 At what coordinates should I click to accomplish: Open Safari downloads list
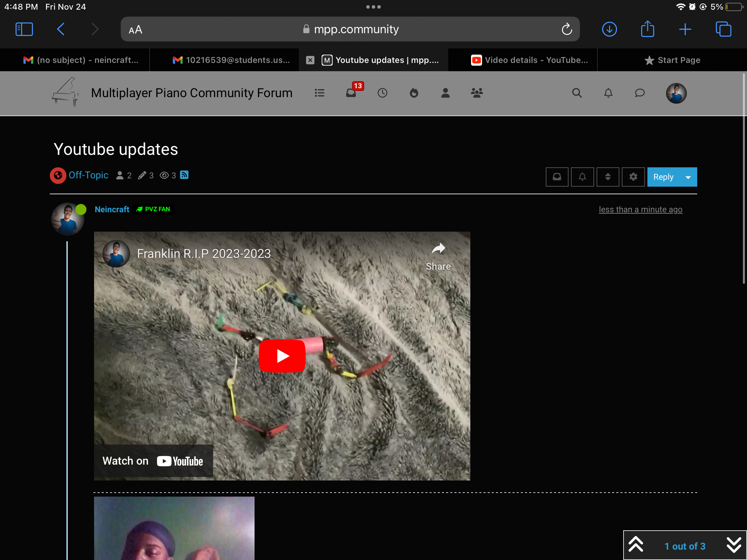[609, 29]
